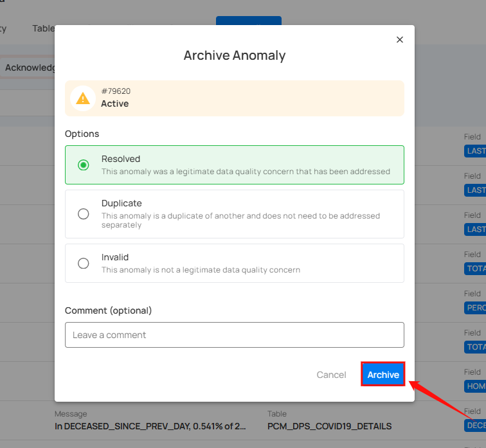Click the Archive Anomaly dialog title
The image size is (486, 448).
[234, 55]
